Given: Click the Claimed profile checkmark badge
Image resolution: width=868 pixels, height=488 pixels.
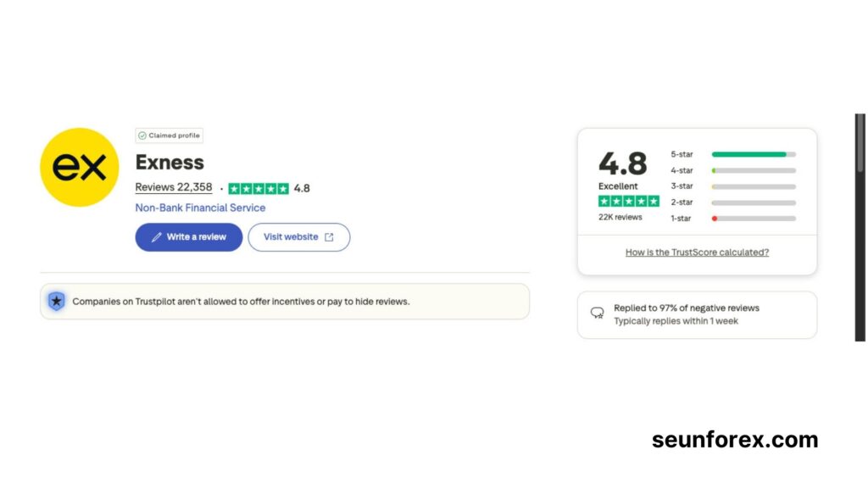Looking at the screenshot, I should [x=142, y=136].
